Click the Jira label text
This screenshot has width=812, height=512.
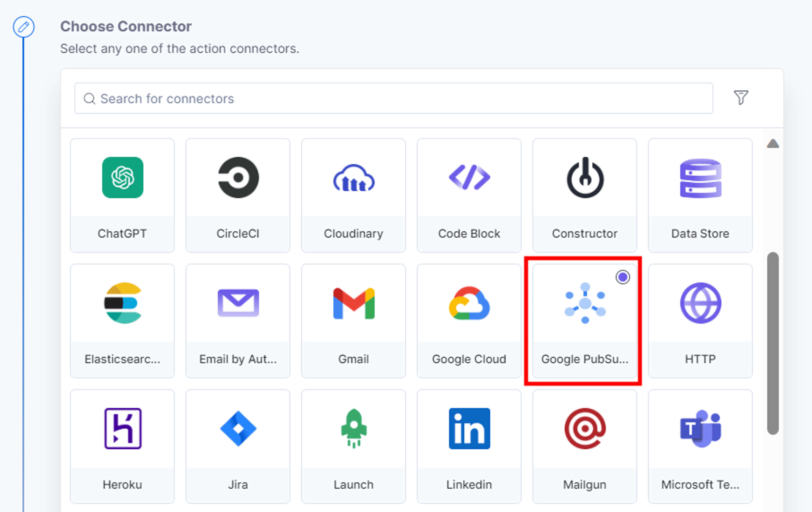pos(238,484)
